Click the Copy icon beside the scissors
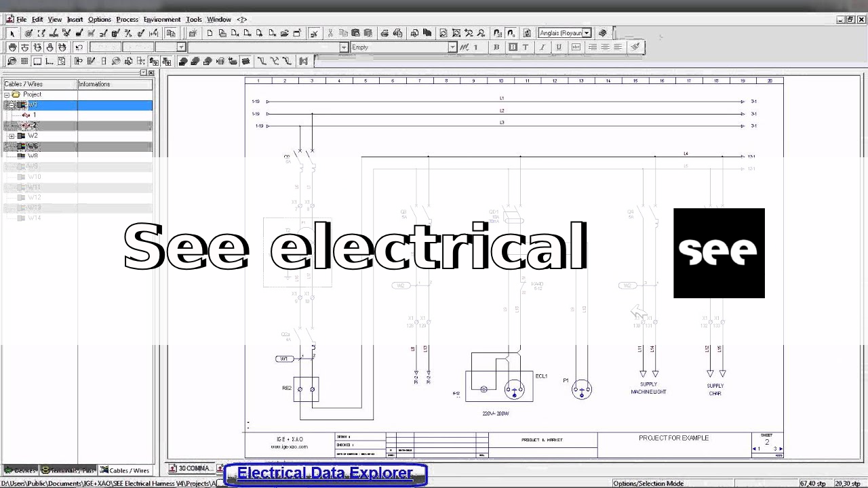This screenshot has height=488, width=868. 343,33
